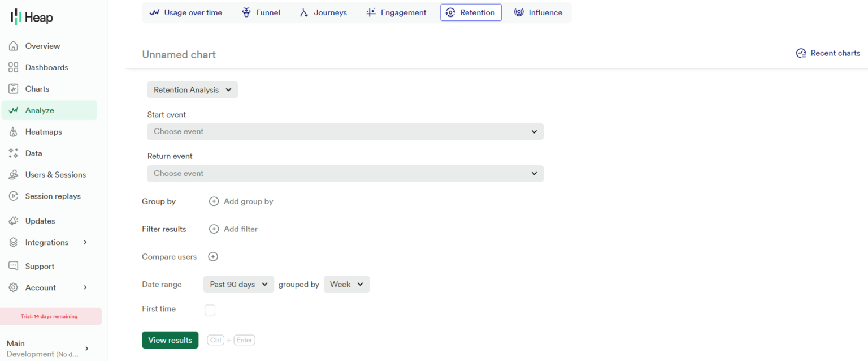Open the Support panel
The width and height of the screenshot is (868, 361).
click(39, 266)
